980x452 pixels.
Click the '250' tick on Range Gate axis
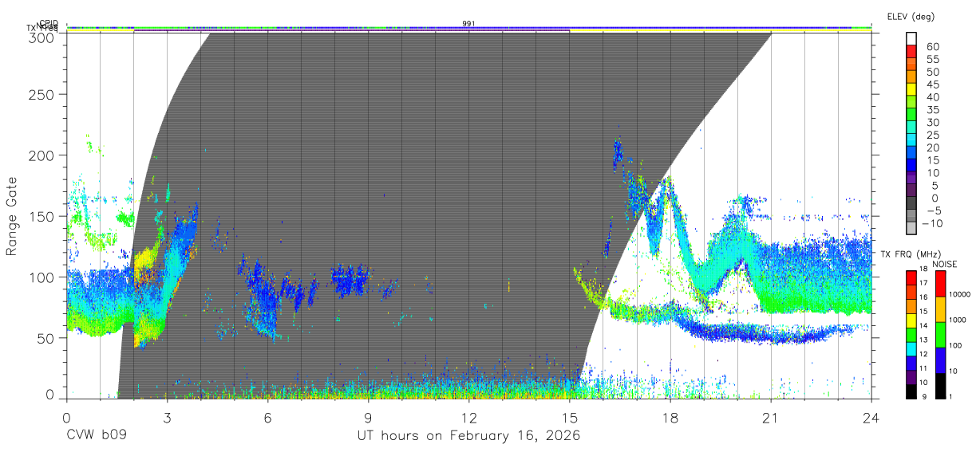click(x=41, y=94)
